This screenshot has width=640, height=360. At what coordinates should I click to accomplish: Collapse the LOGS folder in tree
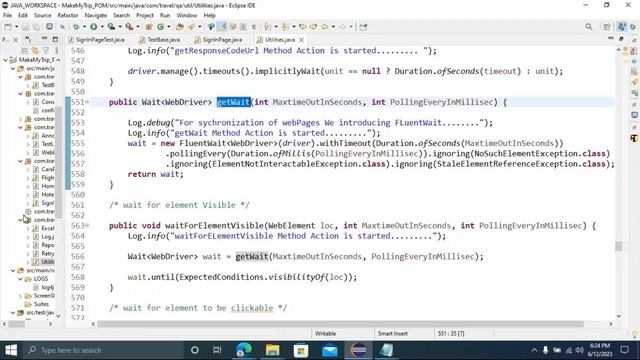point(20,279)
